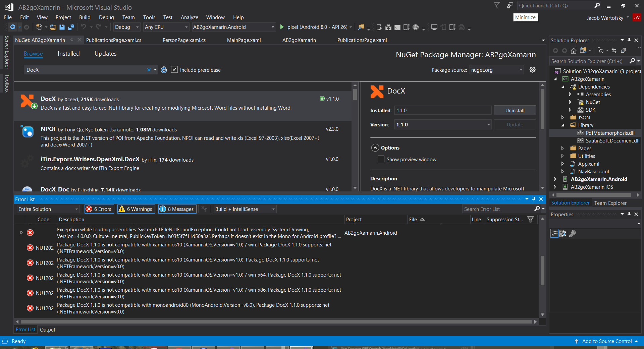The width and height of the screenshot is (644, 349).
Task: Open the AB2goXamarin.Android startup project dropdown
Action: pyautogui.click(x=233, y=27)
